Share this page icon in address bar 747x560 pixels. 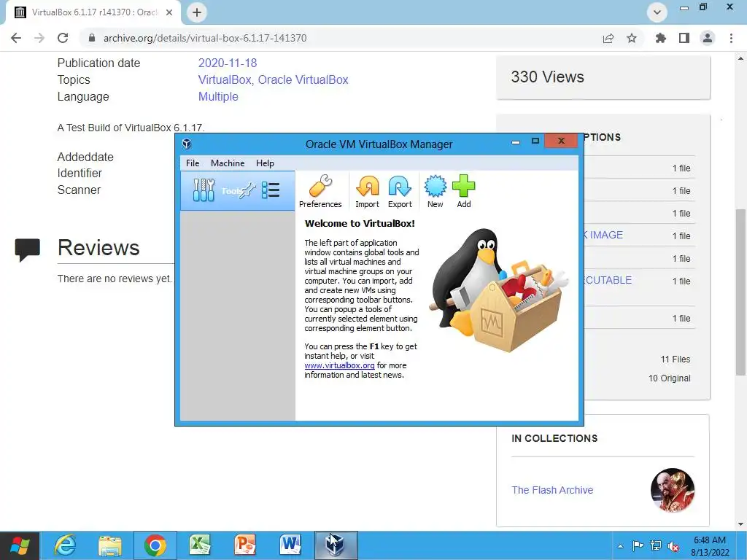pos(608,38)
